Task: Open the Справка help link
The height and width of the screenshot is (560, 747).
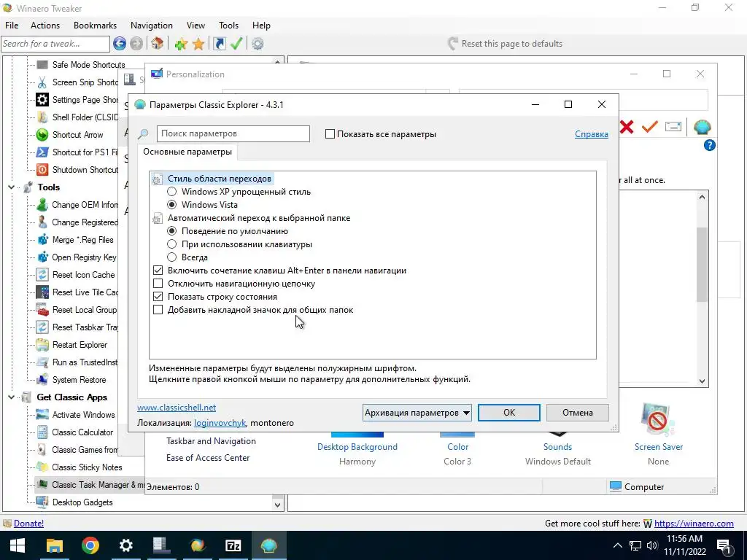Action: 591,134
